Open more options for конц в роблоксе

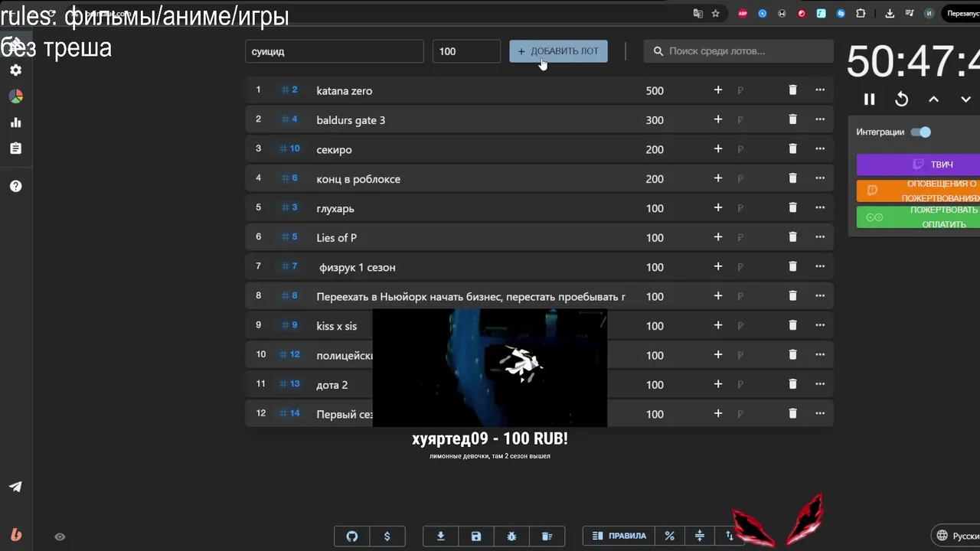click(x=820, y=178)
